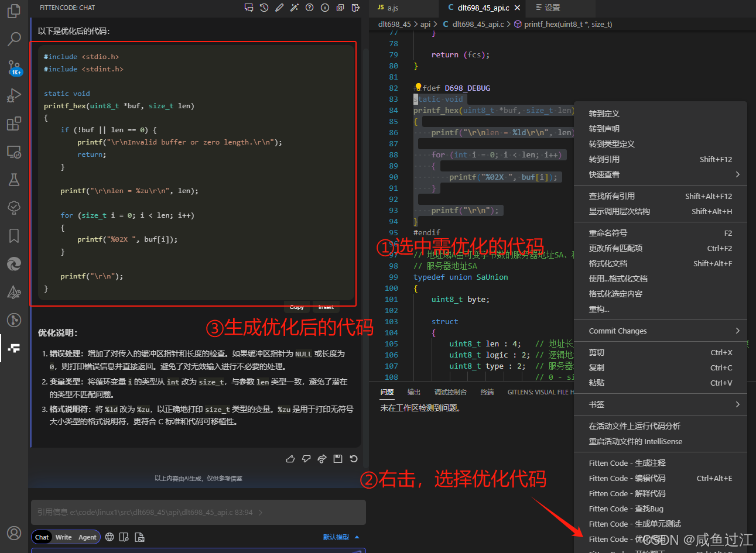
Task: Click the file-search icon beside globe
Action: (x=124, y=537)
